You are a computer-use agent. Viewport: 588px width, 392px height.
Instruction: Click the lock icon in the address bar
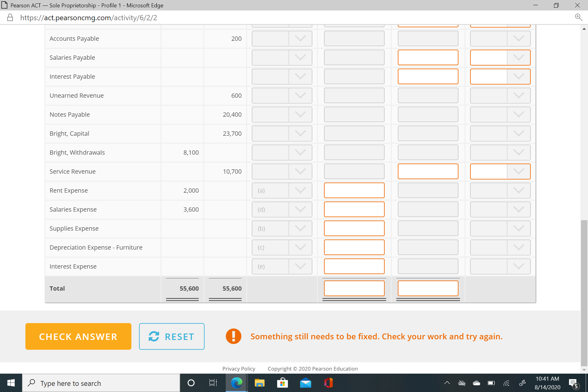(x=10, y=17)
